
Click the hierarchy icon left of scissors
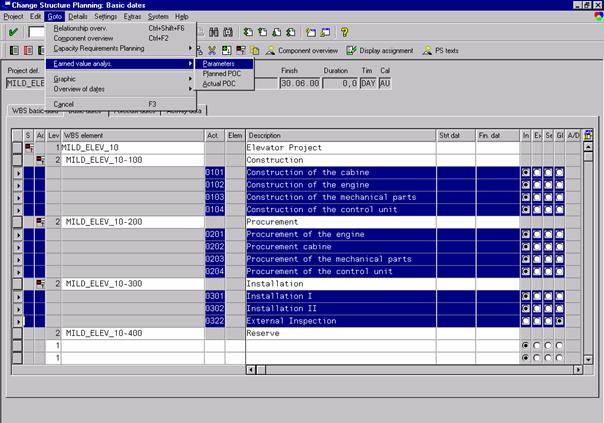click(199, 50)
